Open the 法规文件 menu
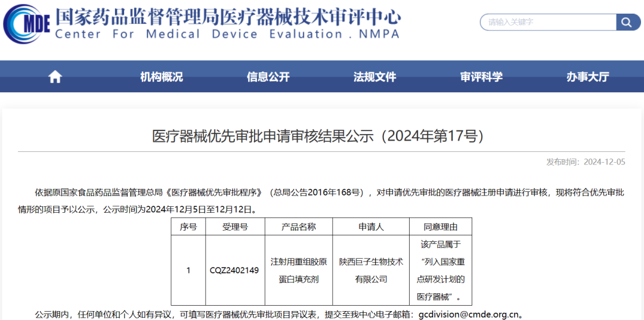The height and width of the screenshot is (320, 644). click(x=374, y=77)
